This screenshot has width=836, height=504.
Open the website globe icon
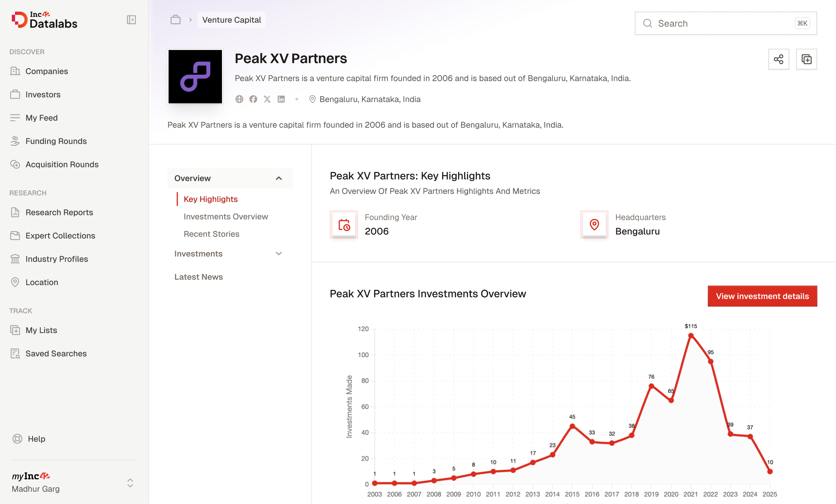tap(239, 99)
